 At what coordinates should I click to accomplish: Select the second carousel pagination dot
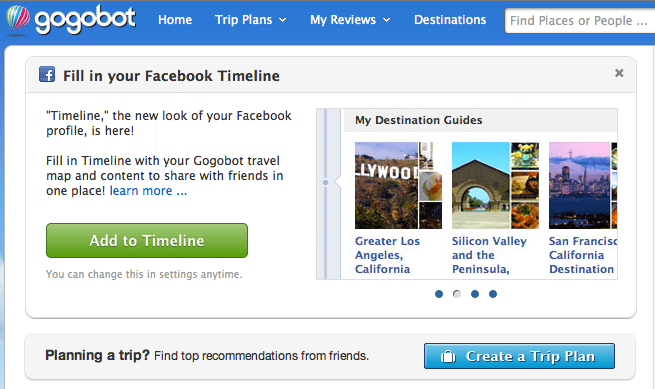click(x=457, y=294)
